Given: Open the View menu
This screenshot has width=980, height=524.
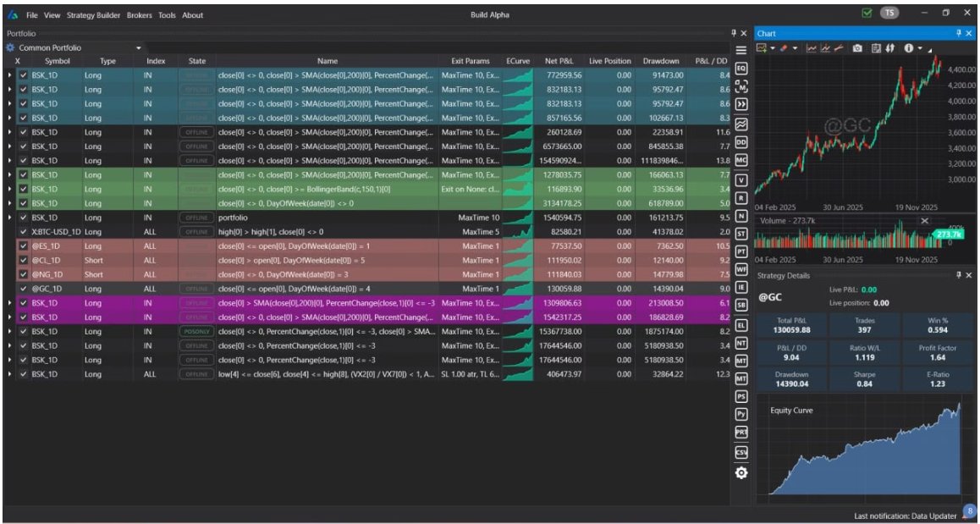Looking at the screenshot, I should [52, 15].
